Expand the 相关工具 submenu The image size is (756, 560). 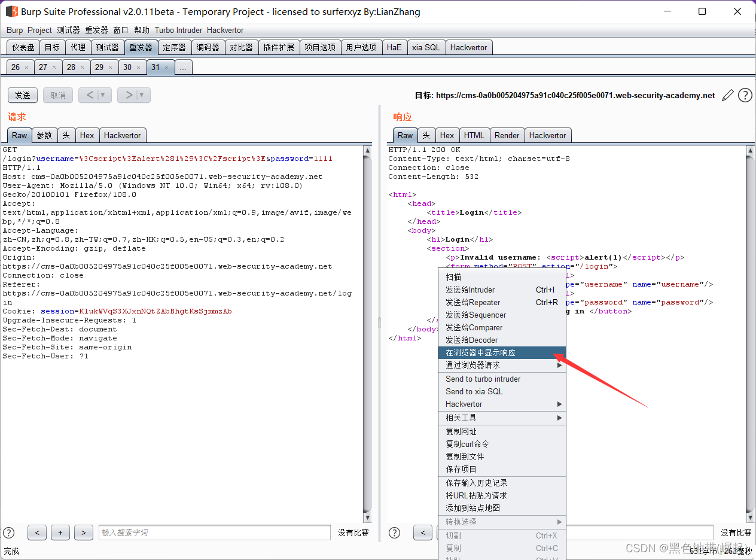pos(502,418)
